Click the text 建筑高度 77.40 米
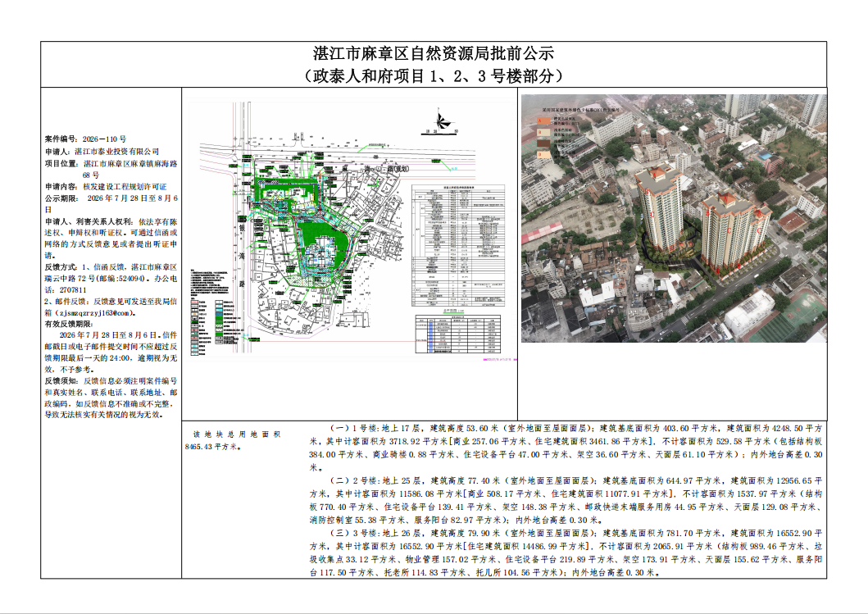This screenshot has height=614, width=868. pyautogui.click(x=466, y=480)
